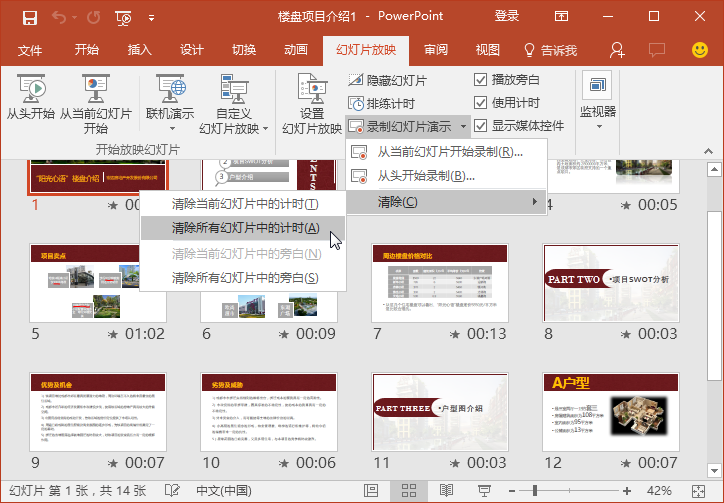Select the 幻灯片放映 tab
Image resolution: width=724 pixels, height=503 pixels.
pyautogui.click(x=366, y=50)
